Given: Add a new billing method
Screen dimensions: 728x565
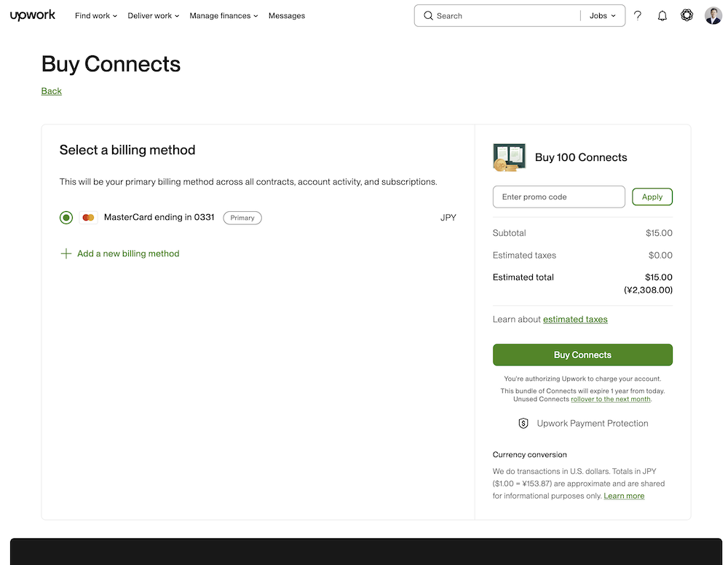Looking at the screenshot, I should coord(128,253).
